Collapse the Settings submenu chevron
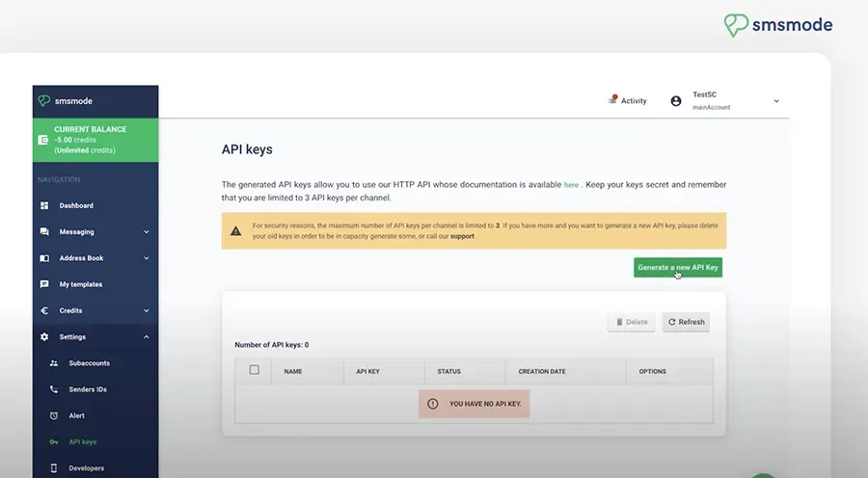868x478 pixels. click(147, 337)
